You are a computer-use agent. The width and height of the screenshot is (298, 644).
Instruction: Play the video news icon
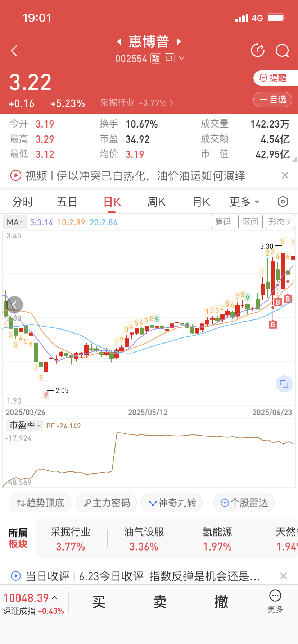click(x=16, y=176)
